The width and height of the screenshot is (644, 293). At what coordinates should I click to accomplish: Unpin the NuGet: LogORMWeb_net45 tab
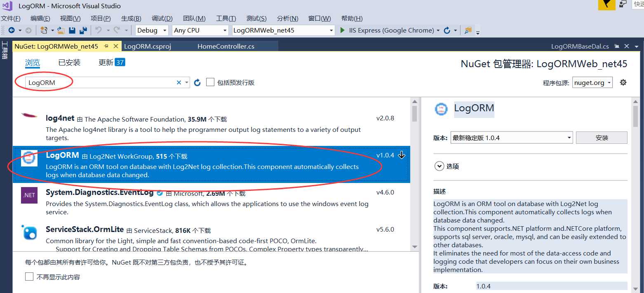106,46
